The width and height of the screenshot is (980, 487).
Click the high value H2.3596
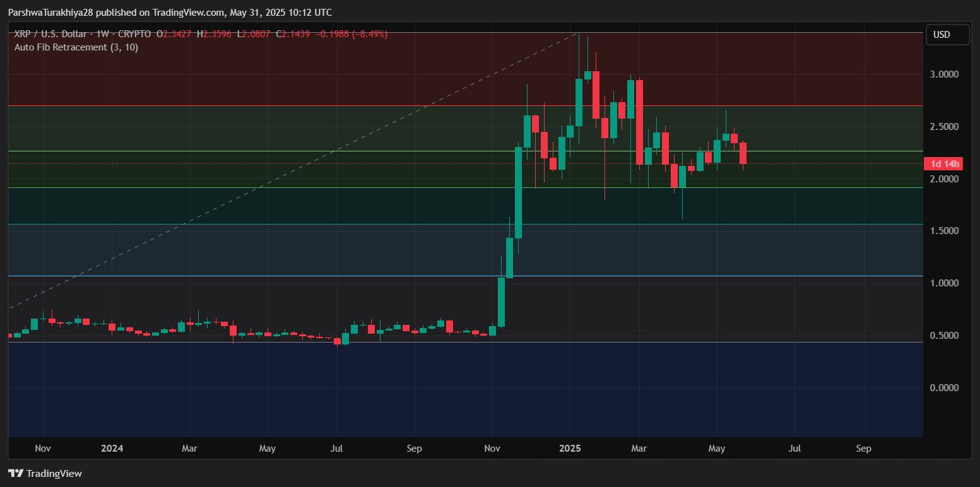[x=215, y=34]
